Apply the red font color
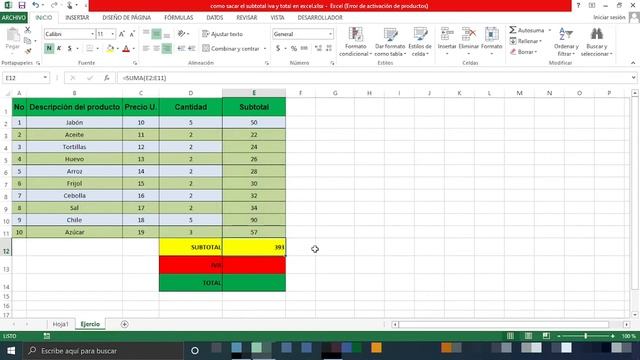The image size is (640, 360). click(126, 49)
